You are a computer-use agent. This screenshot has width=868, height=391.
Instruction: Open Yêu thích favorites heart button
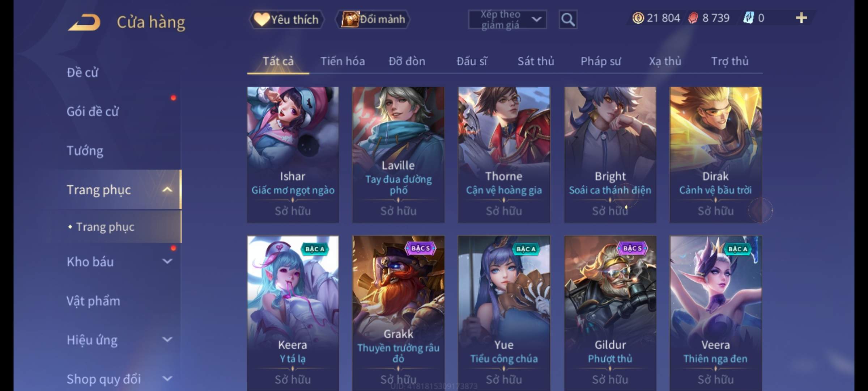click(x=286, y=19)
